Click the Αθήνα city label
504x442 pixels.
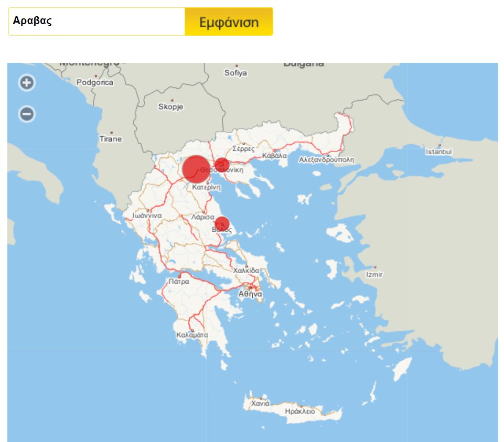point(250,294)
